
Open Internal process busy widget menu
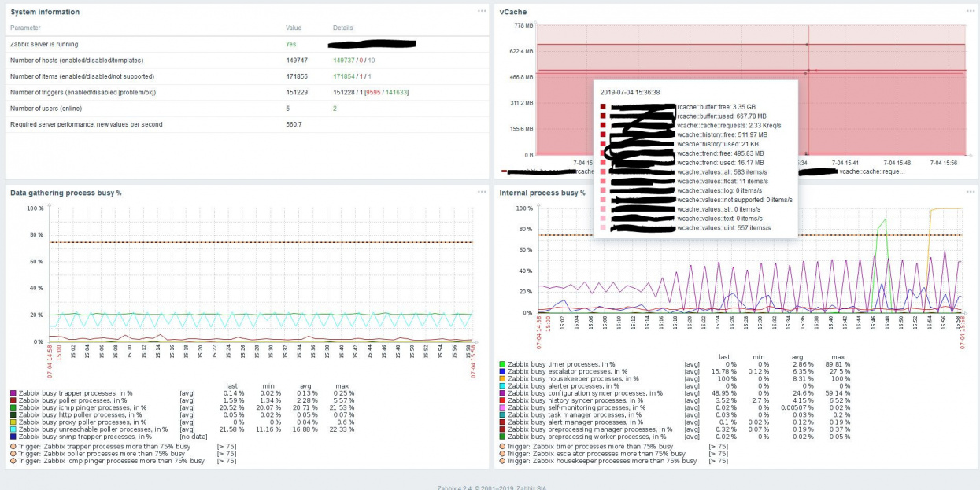971,192
